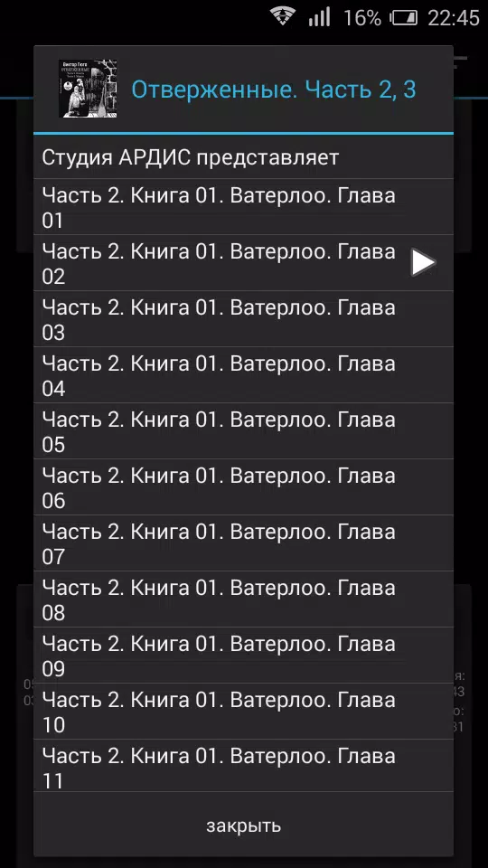
Task: Jump to chapter Ватерлоо Глава 06
Action: click(243, 487)
